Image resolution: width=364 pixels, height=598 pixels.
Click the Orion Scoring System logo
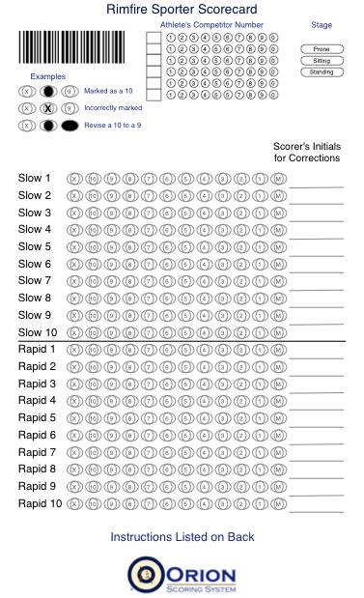pyautogui.click(x=182, y=575)
